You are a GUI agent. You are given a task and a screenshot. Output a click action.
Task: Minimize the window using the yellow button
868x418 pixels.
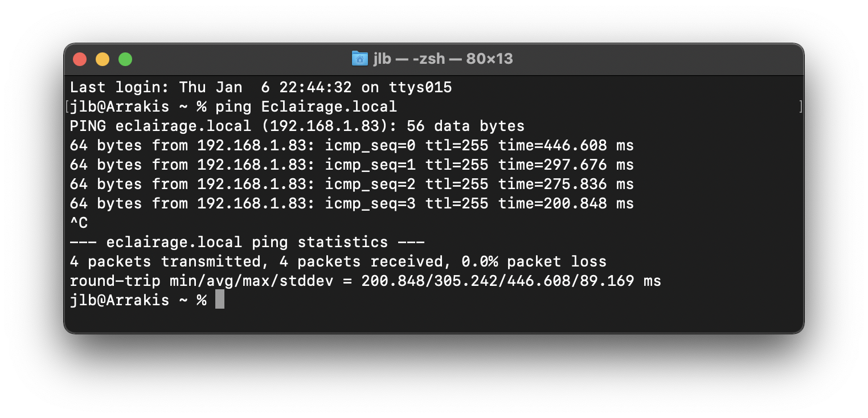tap(103, 59)
